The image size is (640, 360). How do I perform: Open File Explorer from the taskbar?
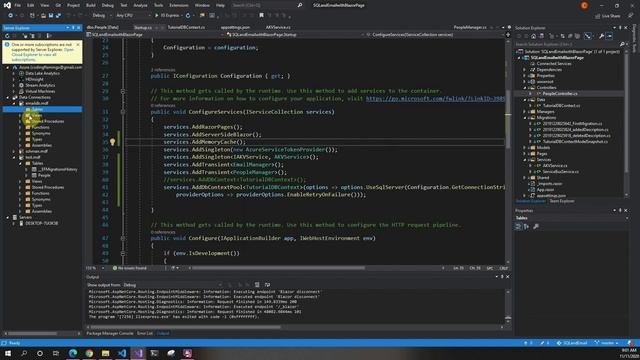coord(105,353)
